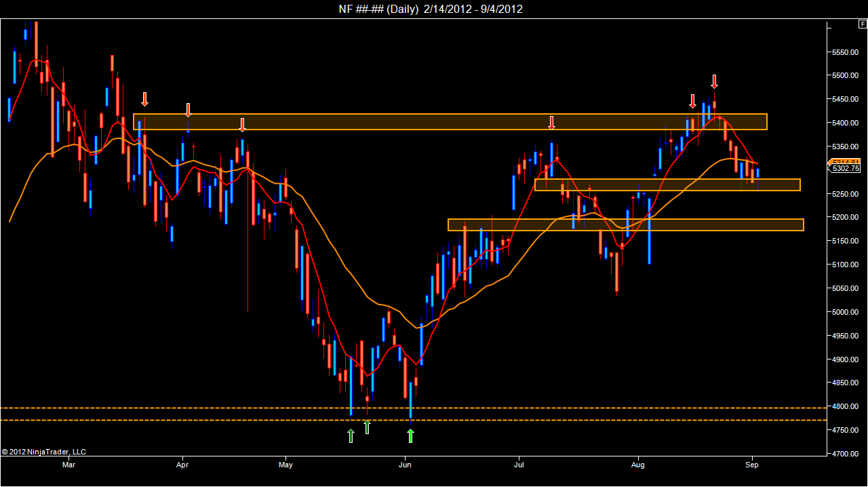Click the 5500.00 price axis label

point(846,75)
